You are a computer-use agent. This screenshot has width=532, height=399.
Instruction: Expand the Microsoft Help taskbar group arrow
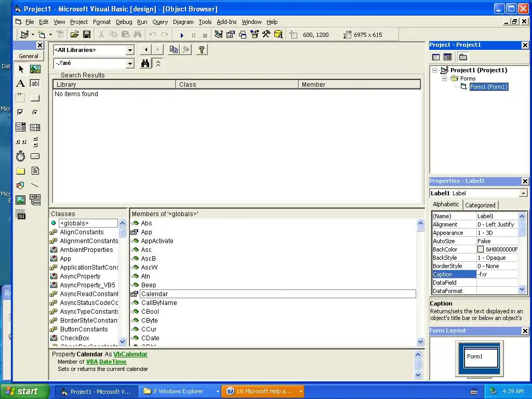click(x=301, y=392)
